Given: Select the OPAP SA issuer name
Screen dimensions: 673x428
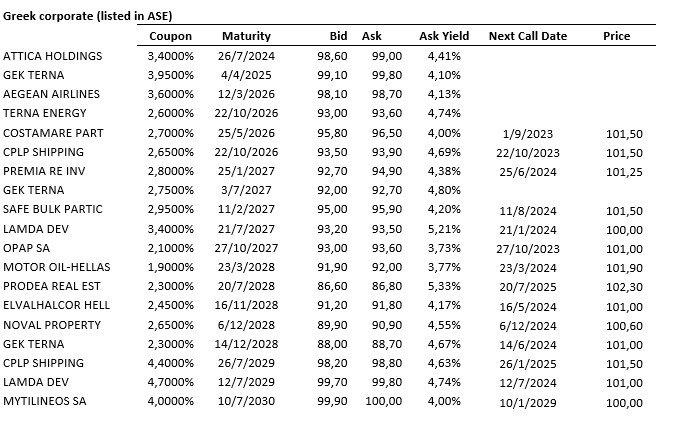Looking at the screenshot, I should pos(29,248).
